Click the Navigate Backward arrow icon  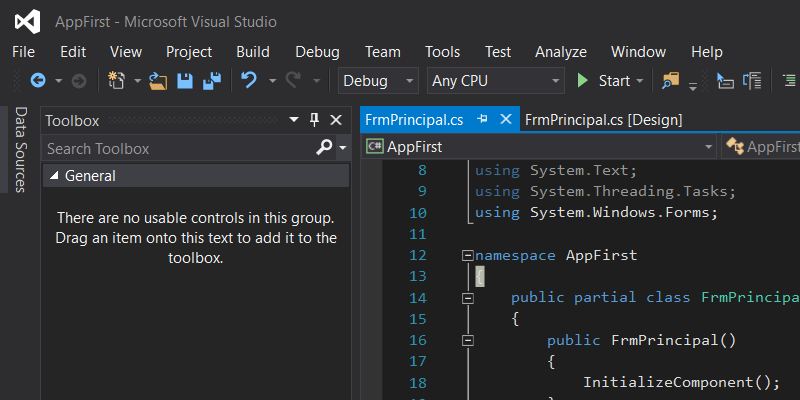point(38,81)
